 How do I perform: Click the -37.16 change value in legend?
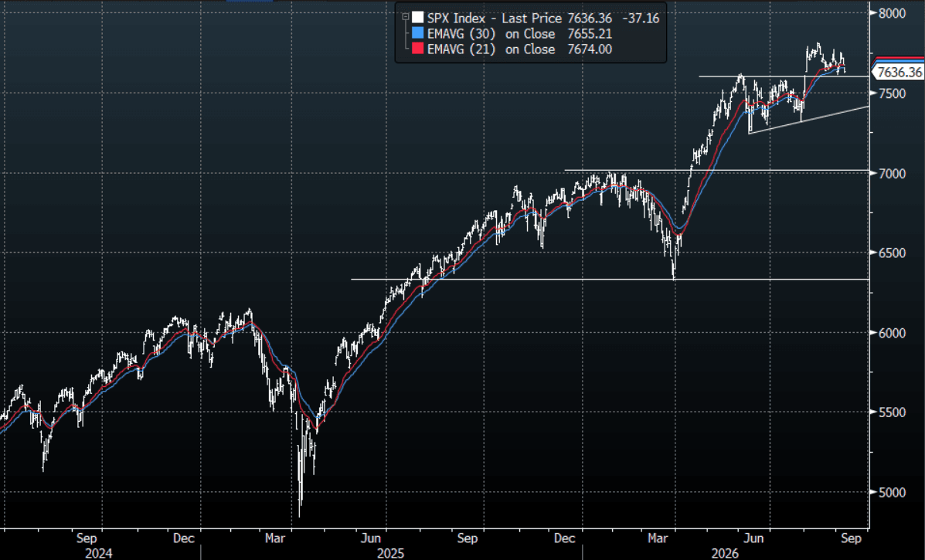click(x=641, y=19)
